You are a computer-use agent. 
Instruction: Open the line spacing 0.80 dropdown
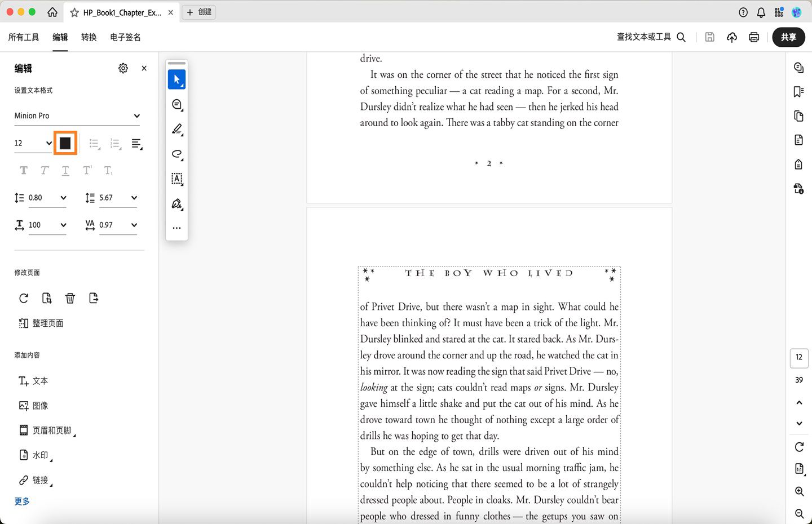48,198
